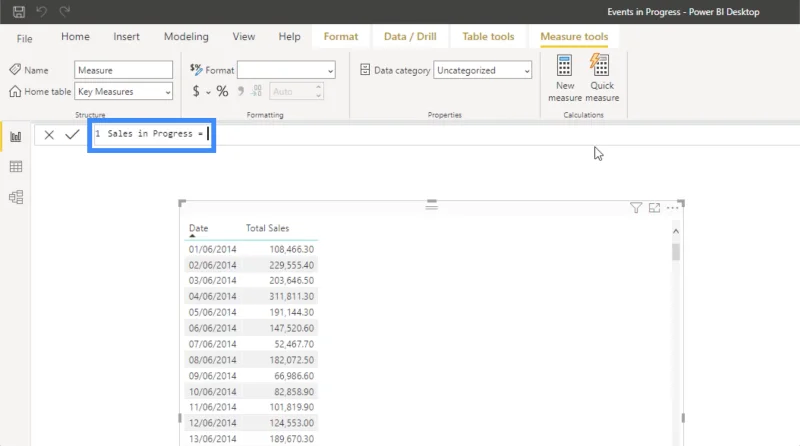The image size is (800, 446).
Task: Commit the formula with the checkmark icon
Action: coord(72,135)
